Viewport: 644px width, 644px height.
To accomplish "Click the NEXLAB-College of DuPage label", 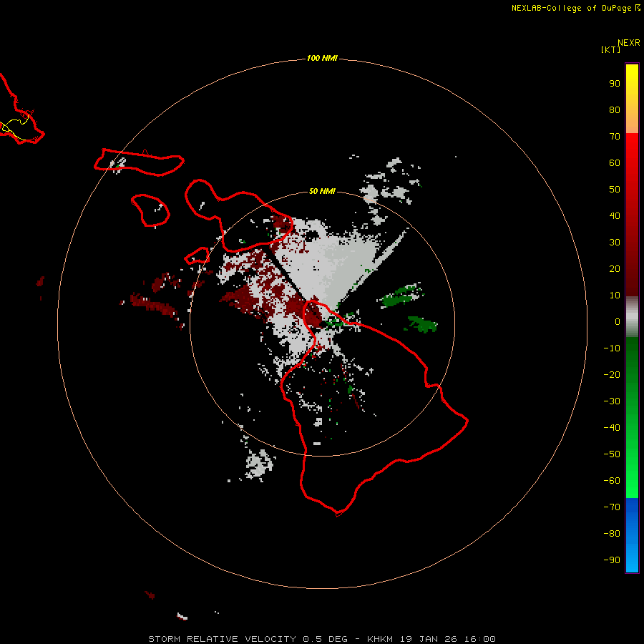I will click(571, 8).
